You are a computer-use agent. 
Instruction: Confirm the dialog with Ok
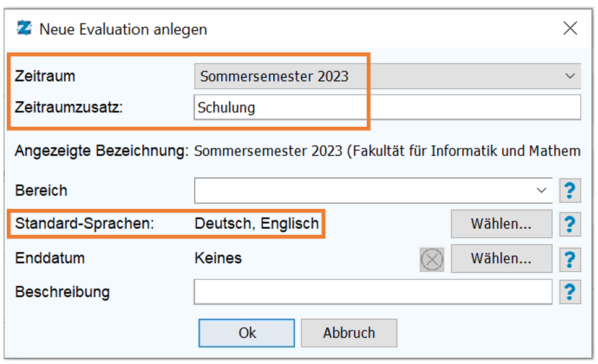246,333
